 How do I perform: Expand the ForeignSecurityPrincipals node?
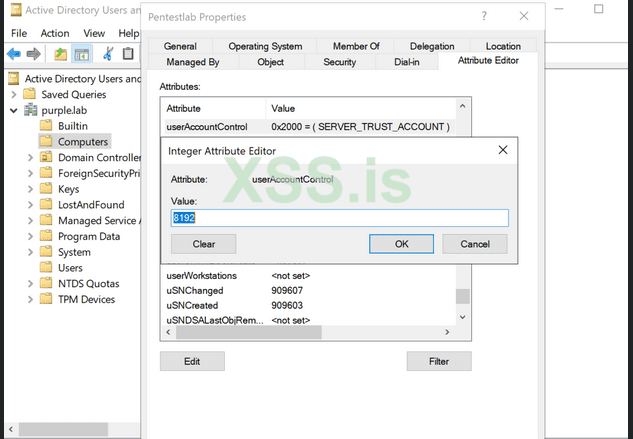click(30, 173)
